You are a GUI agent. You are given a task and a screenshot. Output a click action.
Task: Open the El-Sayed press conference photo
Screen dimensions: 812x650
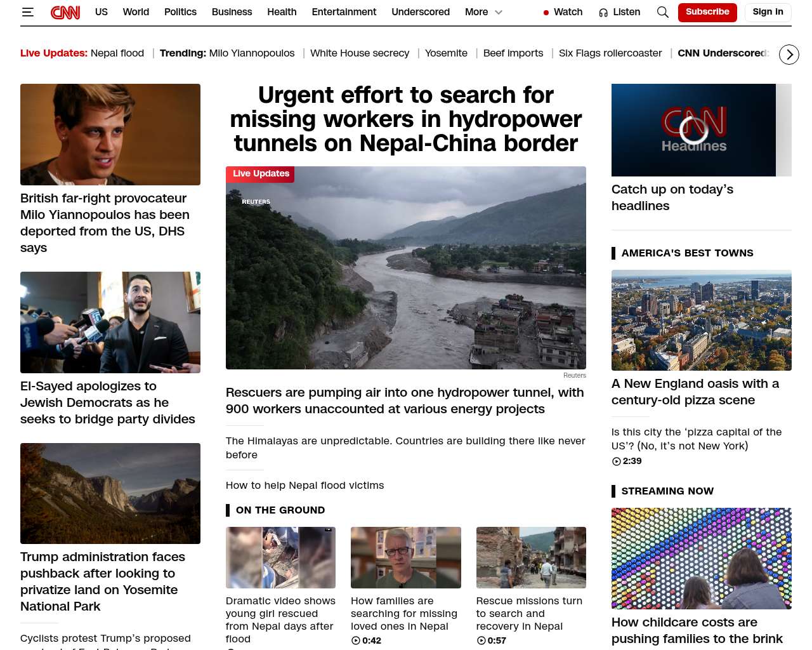pyautogui.click(x=110, y=322)
